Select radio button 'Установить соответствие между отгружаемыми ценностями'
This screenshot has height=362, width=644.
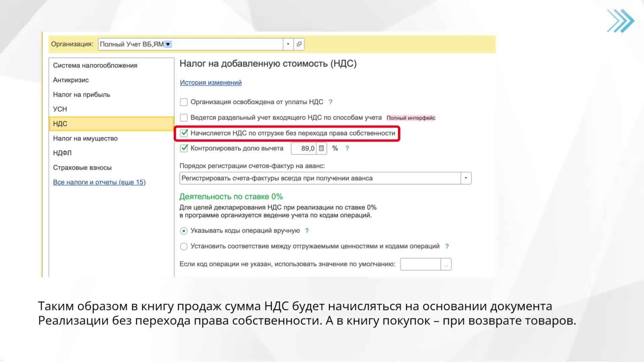click(x=183, y=246)
